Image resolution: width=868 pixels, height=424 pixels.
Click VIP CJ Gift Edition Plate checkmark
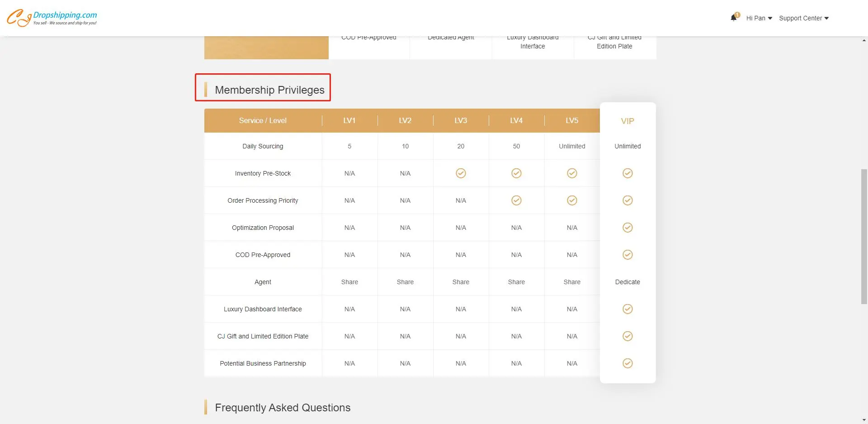pyautogui.click(x=627, y=336)
